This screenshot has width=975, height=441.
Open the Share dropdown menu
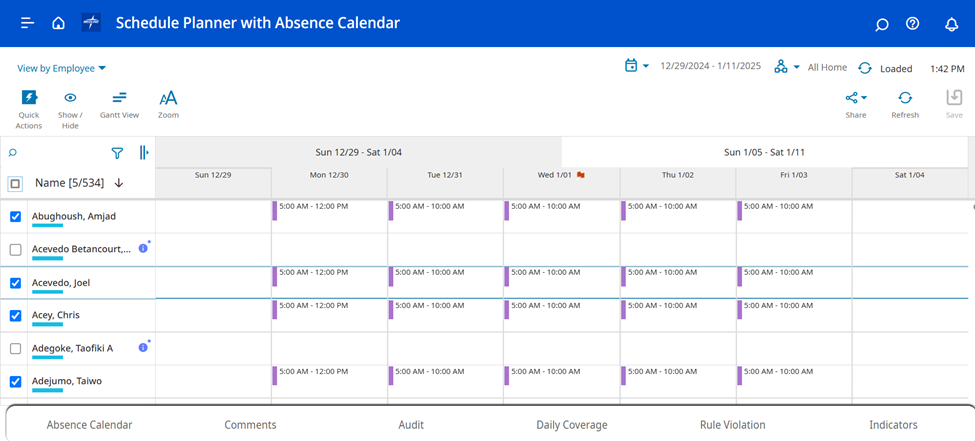[x=856, y=105]
